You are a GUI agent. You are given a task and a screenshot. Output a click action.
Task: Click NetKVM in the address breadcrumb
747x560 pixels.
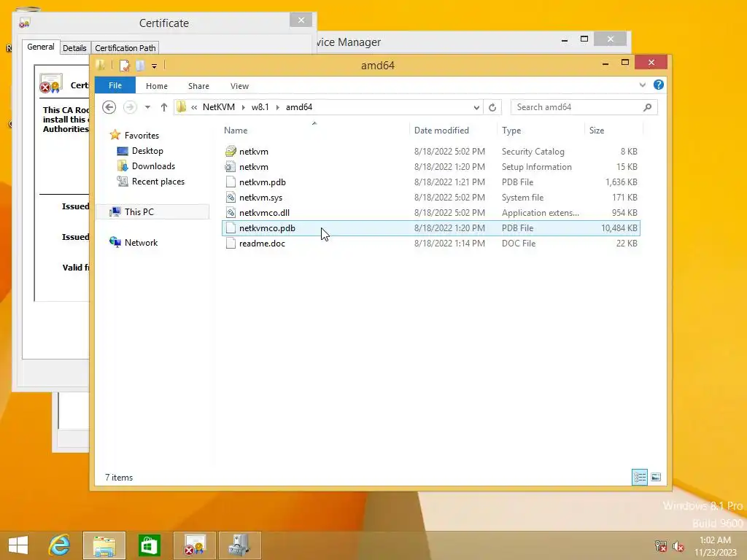point(219,107)
